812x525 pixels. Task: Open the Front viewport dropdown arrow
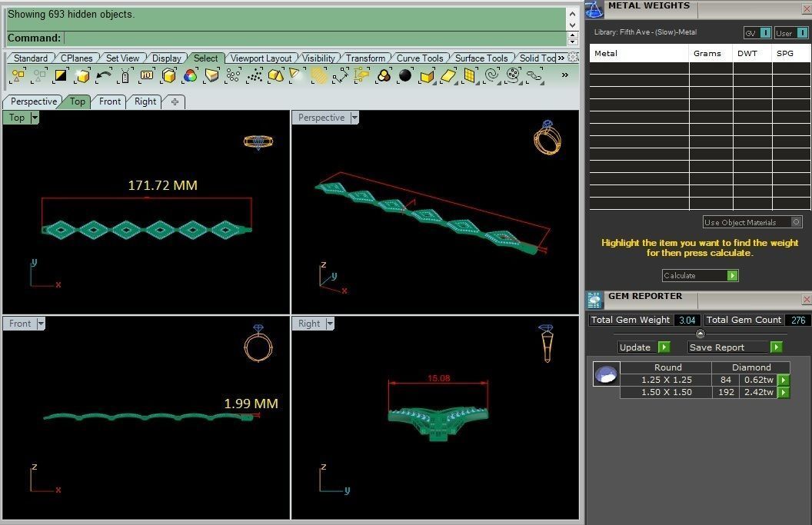click(x=41, y=324)
